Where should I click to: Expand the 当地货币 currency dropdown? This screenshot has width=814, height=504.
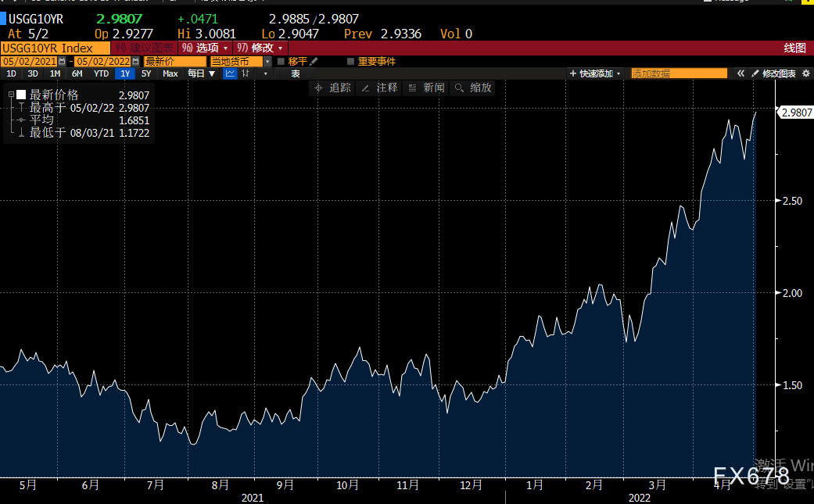pyautogui.click(x=268, y=61)
